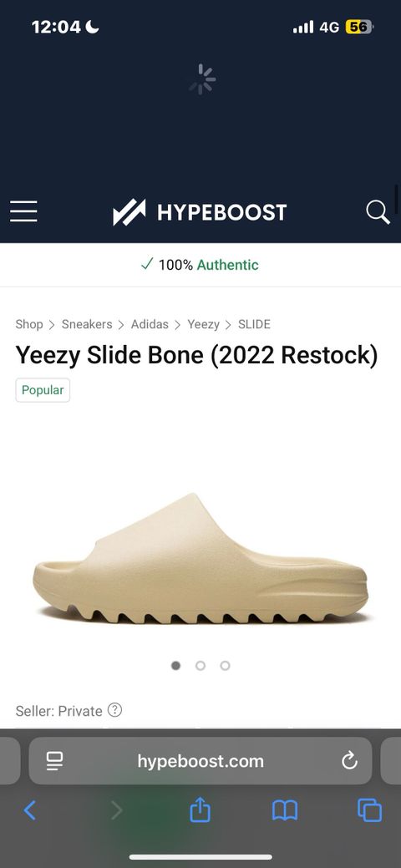
Task: Go to the Adidas breadcrumb
Action: point(150,324)
